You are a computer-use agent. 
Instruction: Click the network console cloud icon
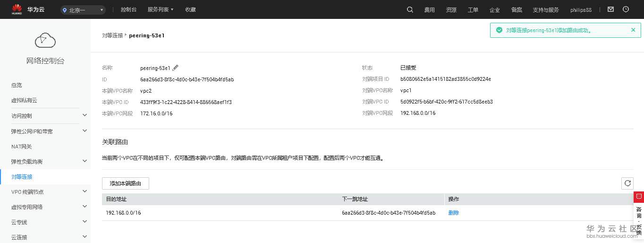click(45, 41)
